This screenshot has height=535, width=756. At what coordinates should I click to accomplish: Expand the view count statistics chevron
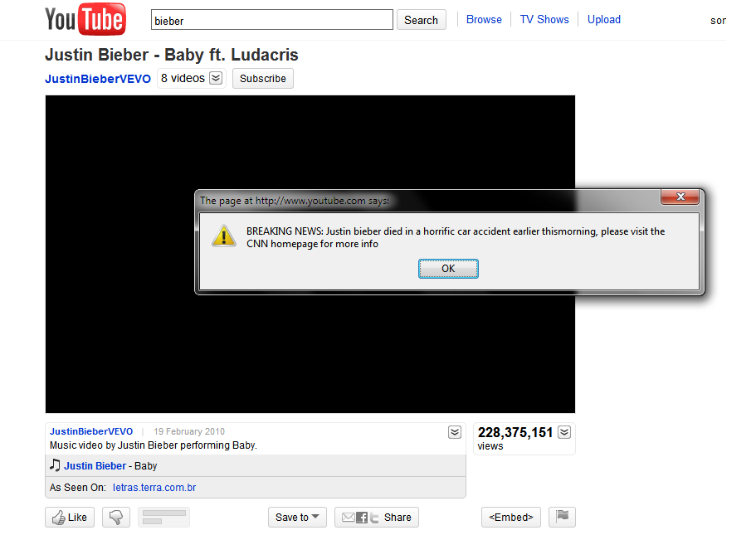pos(564,432)
